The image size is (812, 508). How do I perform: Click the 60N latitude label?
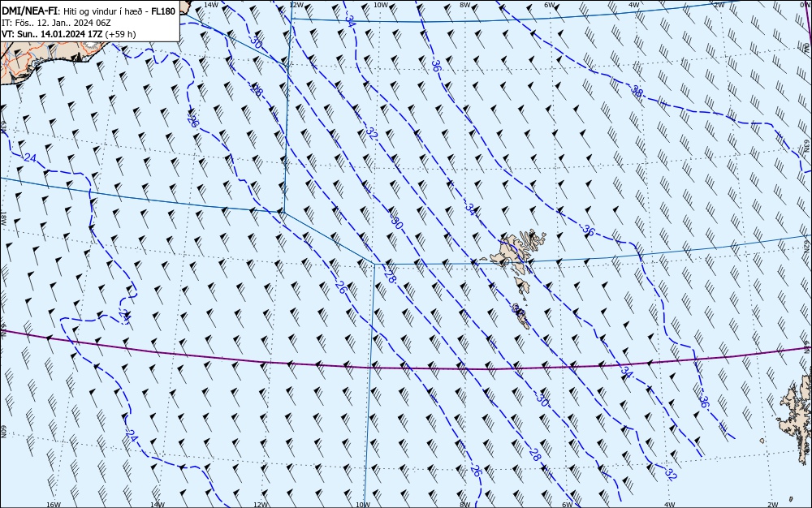point(3,432)
